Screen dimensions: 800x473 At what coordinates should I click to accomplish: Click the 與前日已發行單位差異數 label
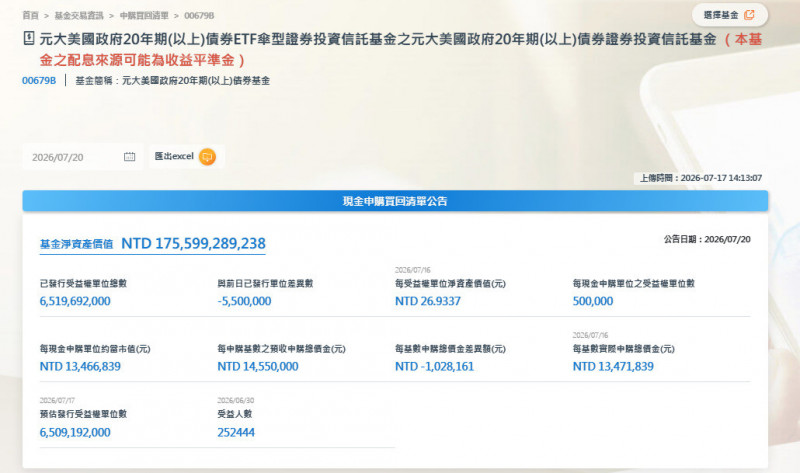tap(265, 284)
